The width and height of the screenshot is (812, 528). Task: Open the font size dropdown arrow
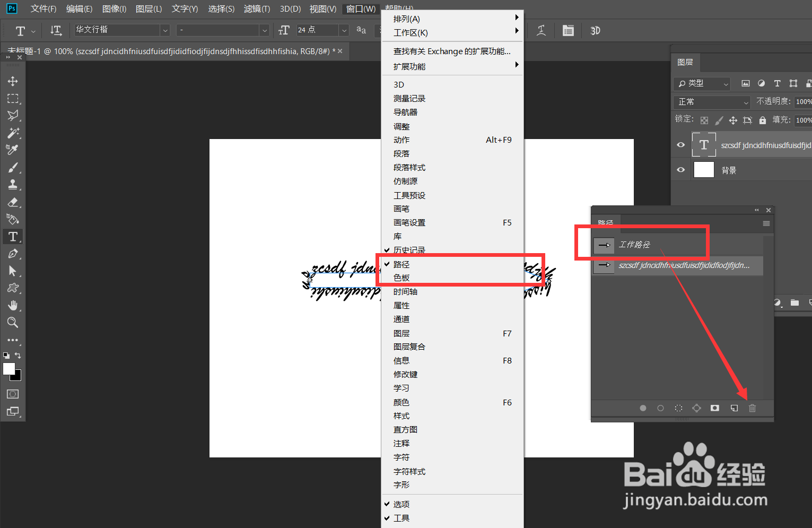tap(344, 30)
